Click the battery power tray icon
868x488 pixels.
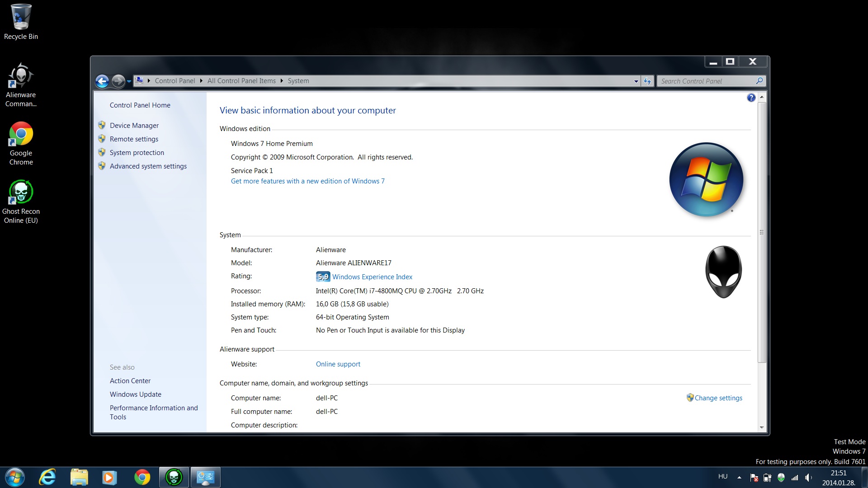pyautogui.click(x=767, y=478)
